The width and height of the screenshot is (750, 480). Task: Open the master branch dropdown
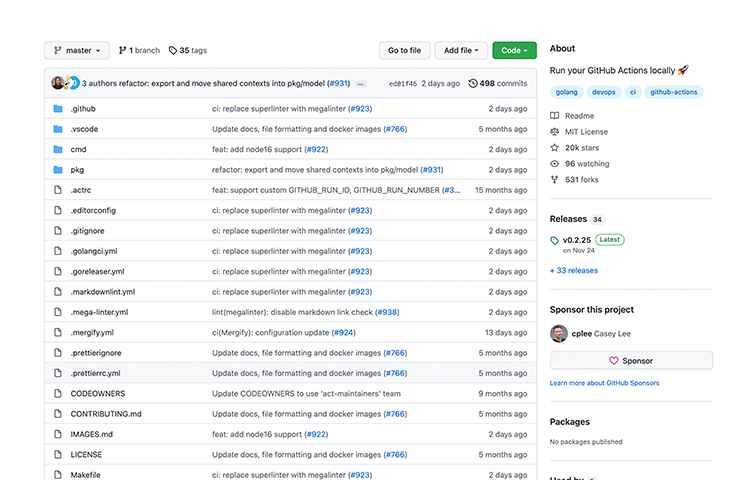[77, 50]
